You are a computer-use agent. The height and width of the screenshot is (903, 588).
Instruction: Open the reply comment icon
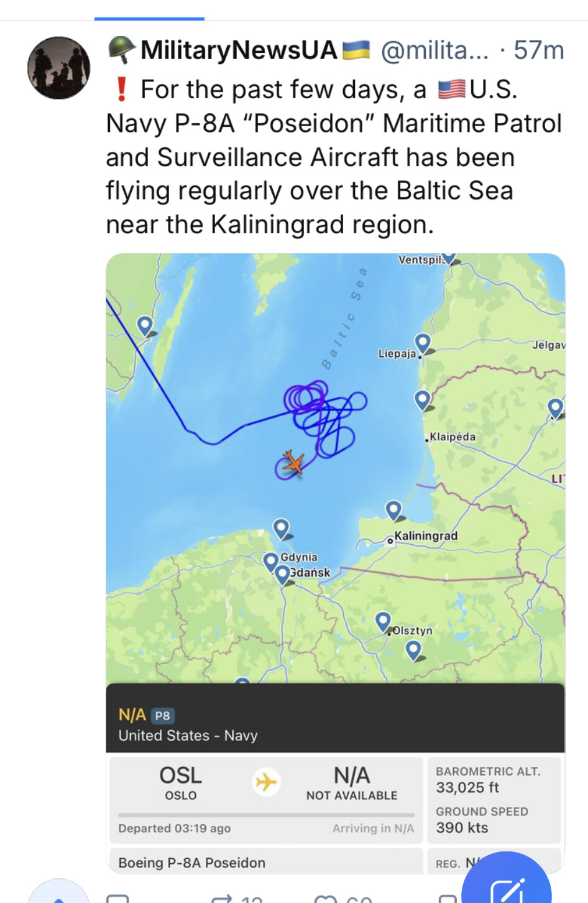click(x=117, y=898)
